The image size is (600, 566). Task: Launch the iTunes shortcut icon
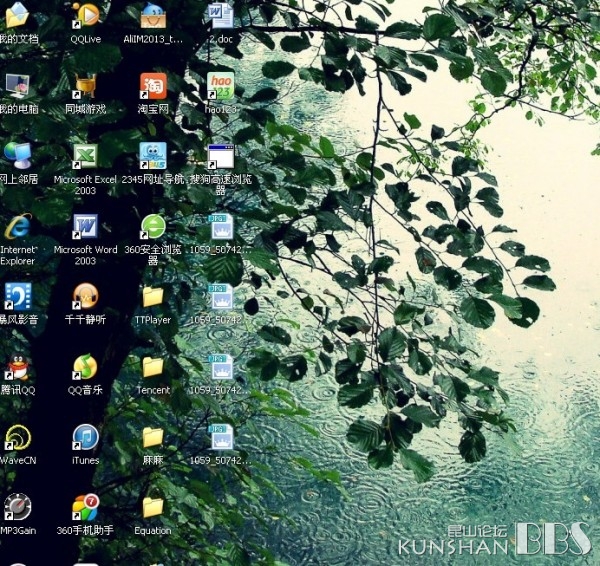[x=85, y=437]
